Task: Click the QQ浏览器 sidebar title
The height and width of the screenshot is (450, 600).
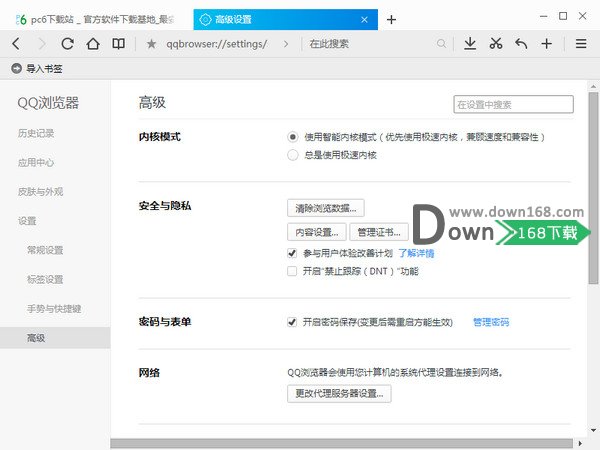Action: click(x=48, y=103)
